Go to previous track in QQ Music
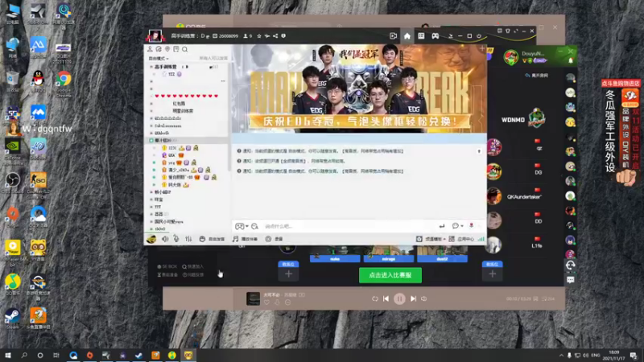This screenshot has height=362, width=644. click(x=386, y=298)
